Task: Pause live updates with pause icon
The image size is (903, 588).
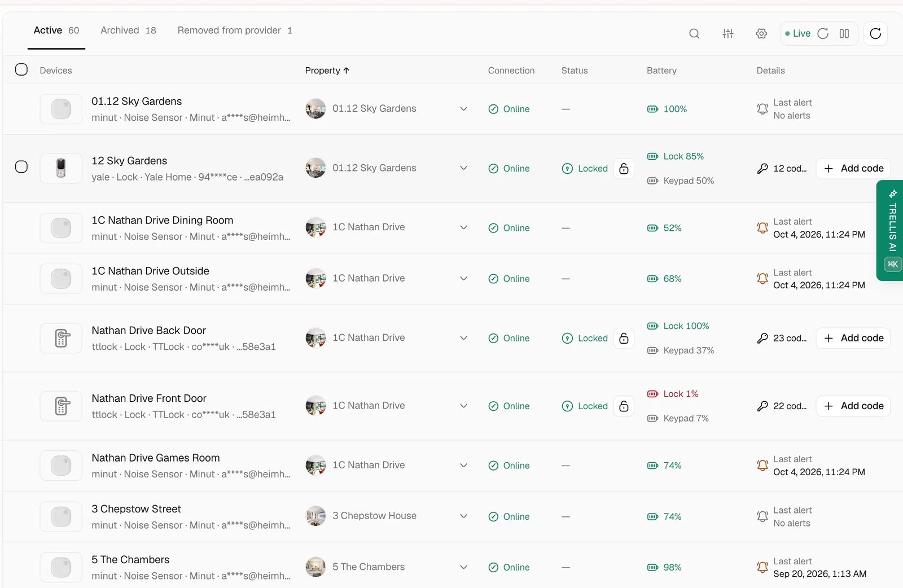Action: tap(844, 34)
